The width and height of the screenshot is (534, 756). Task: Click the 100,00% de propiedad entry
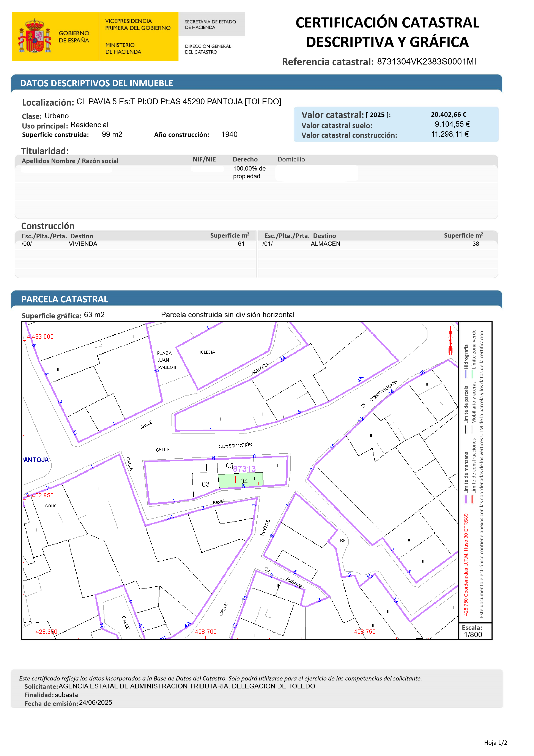click(x=249, y=172)
